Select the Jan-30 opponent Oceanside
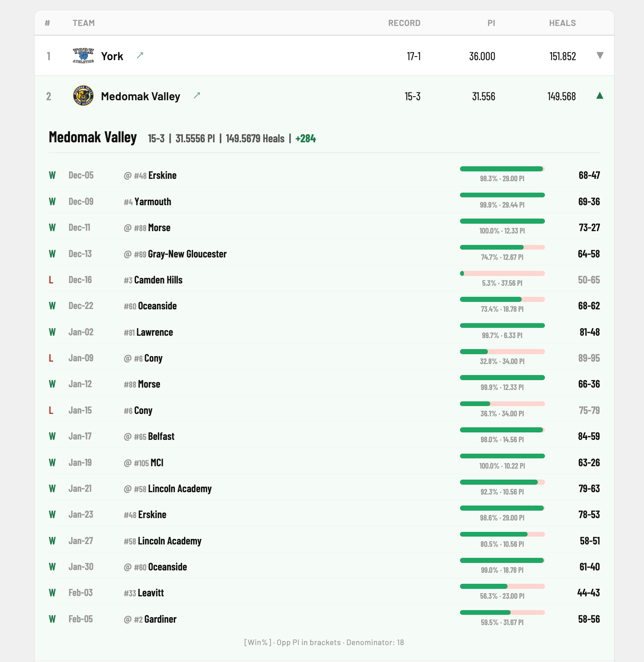This screenshot has height=662, width=644. [167, 567]
